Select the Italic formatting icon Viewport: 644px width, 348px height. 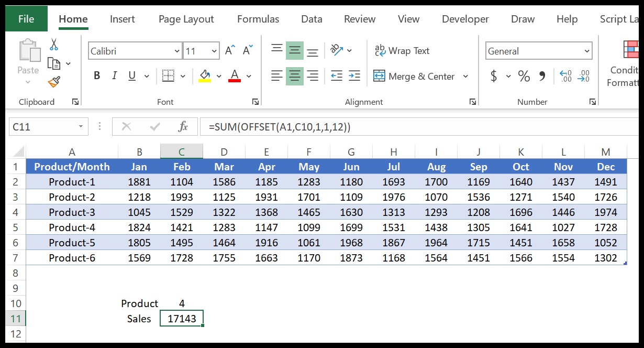point(114,75)
